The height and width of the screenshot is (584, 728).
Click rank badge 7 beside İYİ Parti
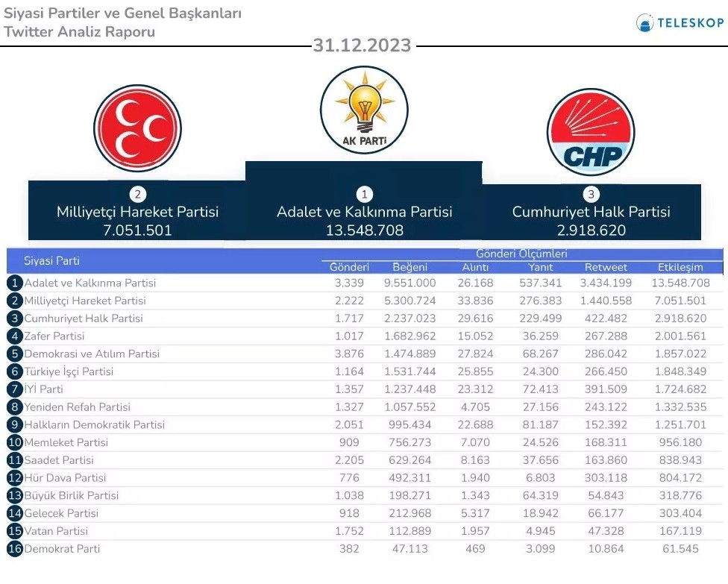coord(15,389)
